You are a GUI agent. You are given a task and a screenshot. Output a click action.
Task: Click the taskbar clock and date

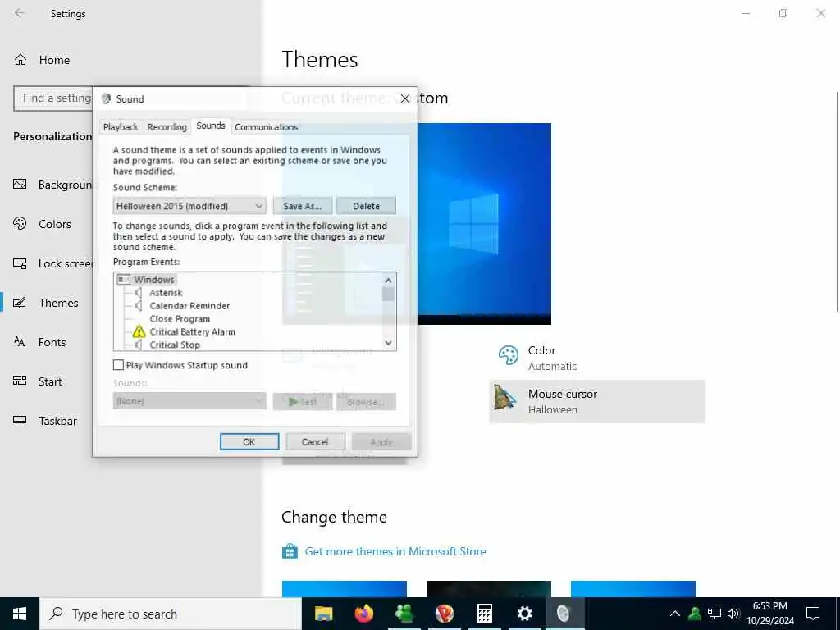(x=770, y=614)
